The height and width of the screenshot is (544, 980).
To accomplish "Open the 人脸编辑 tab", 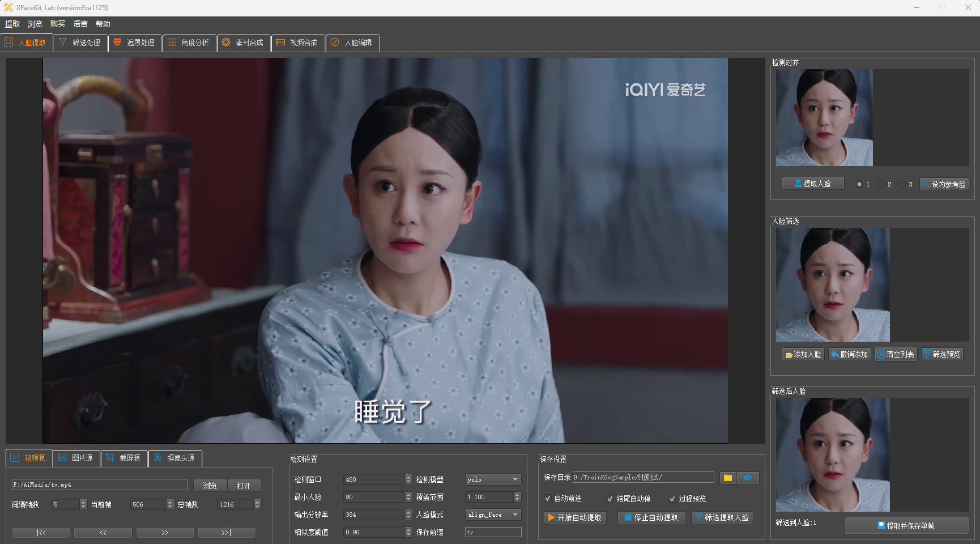I will coord(352,42).
